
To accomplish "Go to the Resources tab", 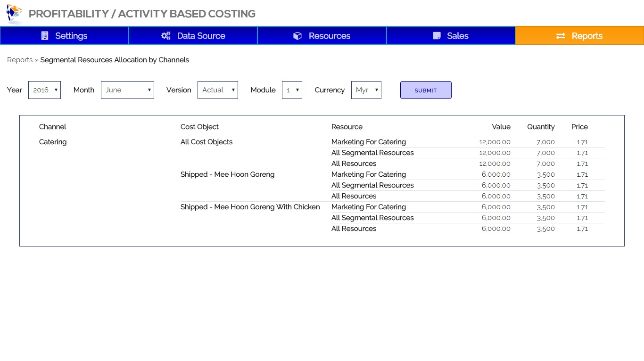I will coord(322,35).
